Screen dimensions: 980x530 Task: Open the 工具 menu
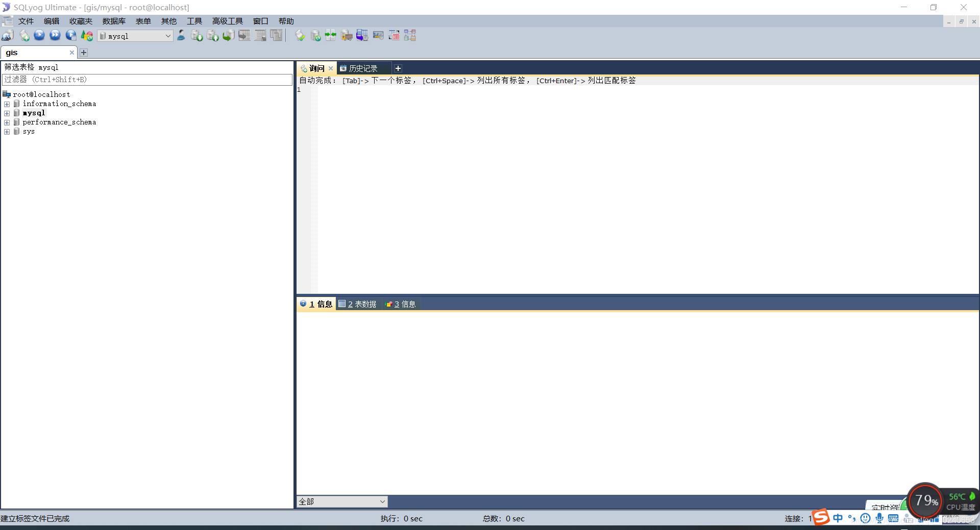(194, 21)
